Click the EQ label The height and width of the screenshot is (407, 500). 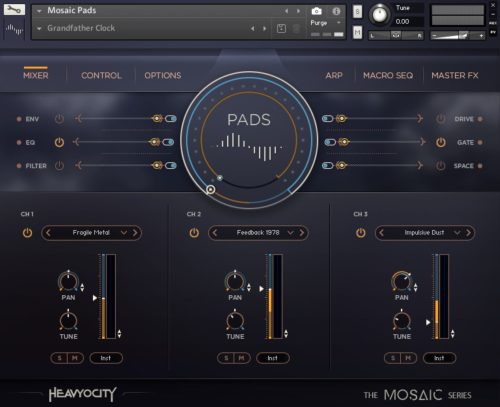pyautogui.click(x=30, y=142)
